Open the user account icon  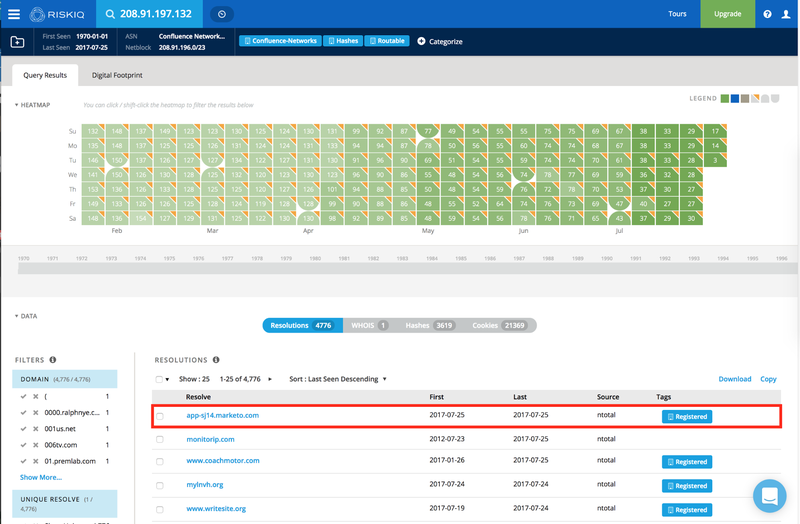coord(786,14)
